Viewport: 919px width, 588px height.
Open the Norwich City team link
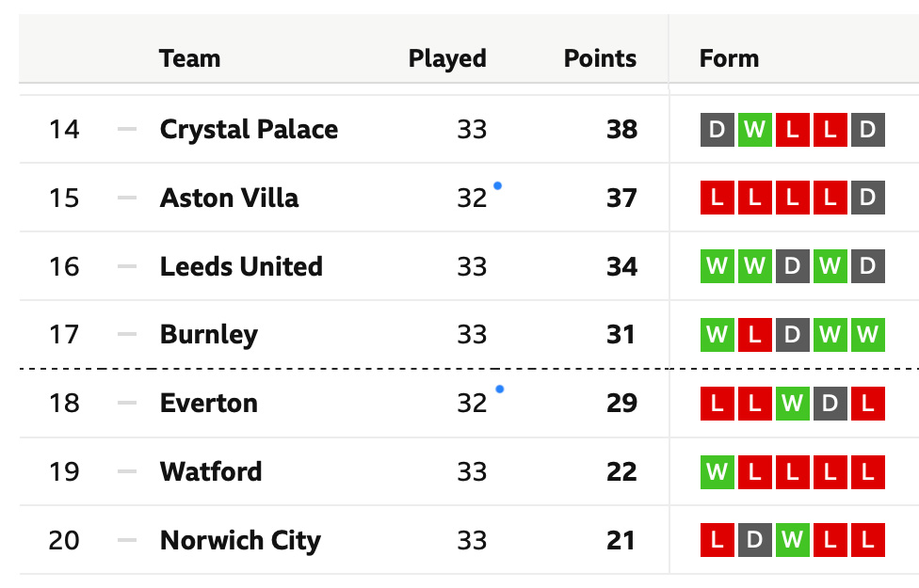(x=240, y=540)
